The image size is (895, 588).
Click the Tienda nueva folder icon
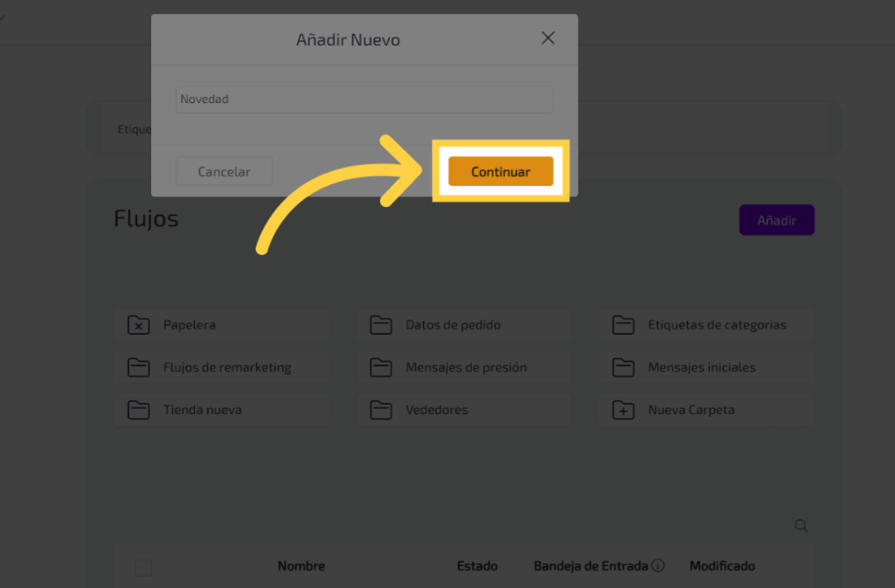pos(138,410)
